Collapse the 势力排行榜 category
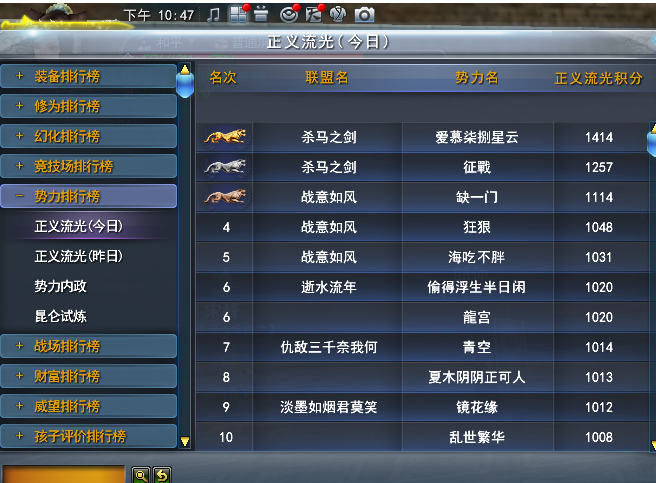The width and height of the screenshot is (656, 483). (89, 196)
